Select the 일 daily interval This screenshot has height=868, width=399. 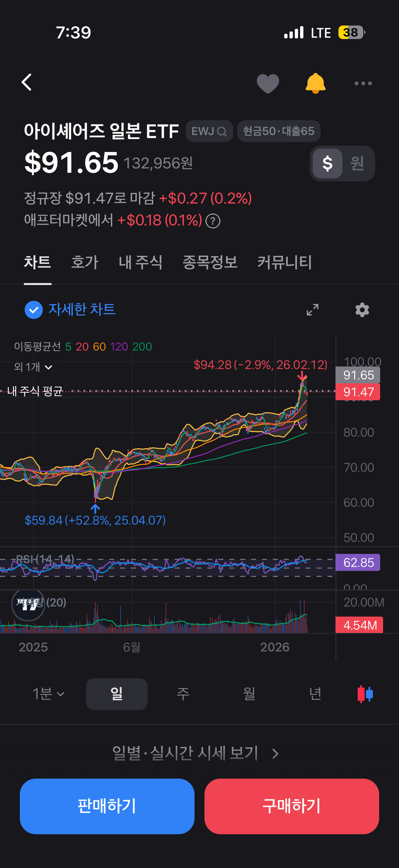[116, 694]
